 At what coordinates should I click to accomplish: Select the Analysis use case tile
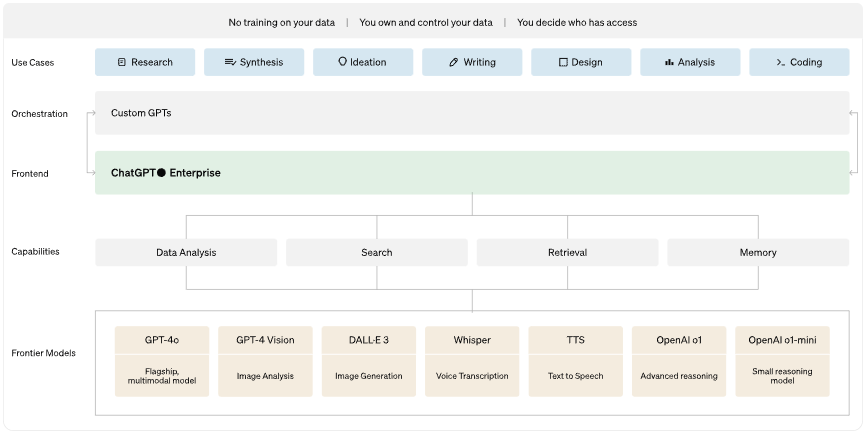pyautogui.click(x=690, y=62)
